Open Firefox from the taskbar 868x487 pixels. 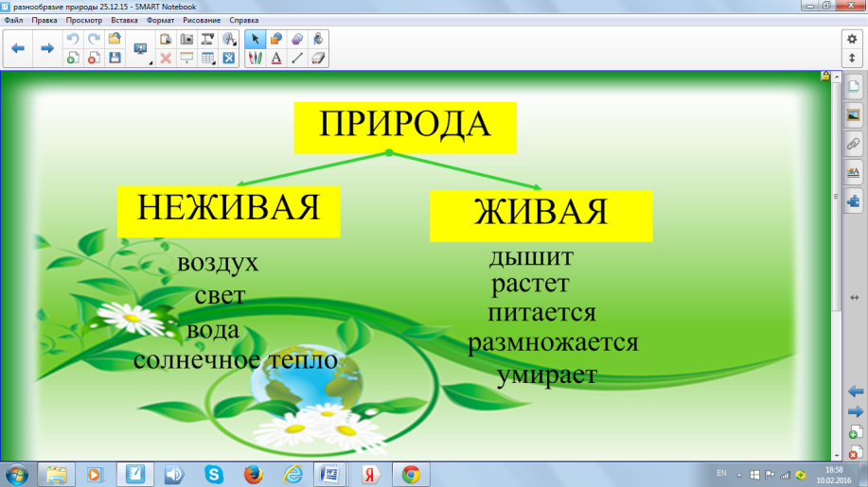252,473
